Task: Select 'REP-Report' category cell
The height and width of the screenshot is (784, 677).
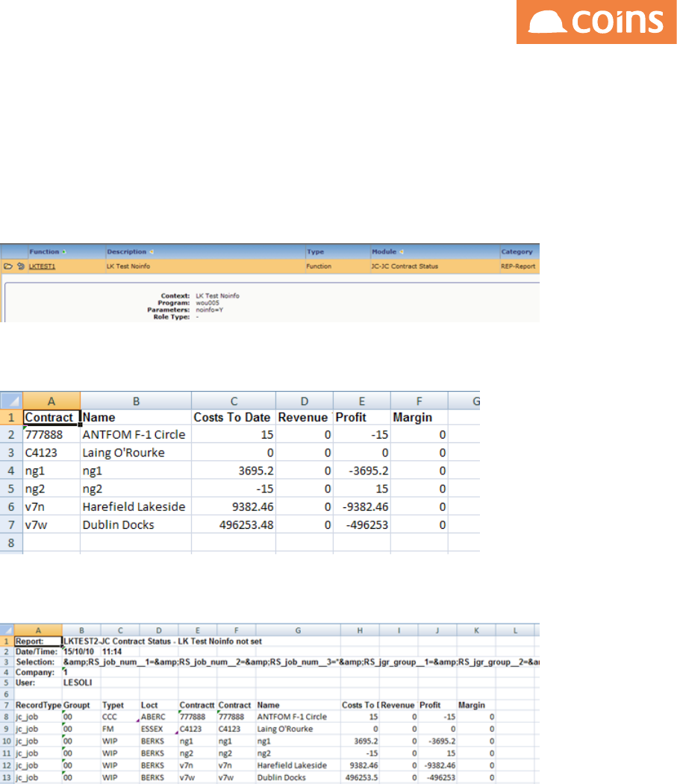Action: 518,266
